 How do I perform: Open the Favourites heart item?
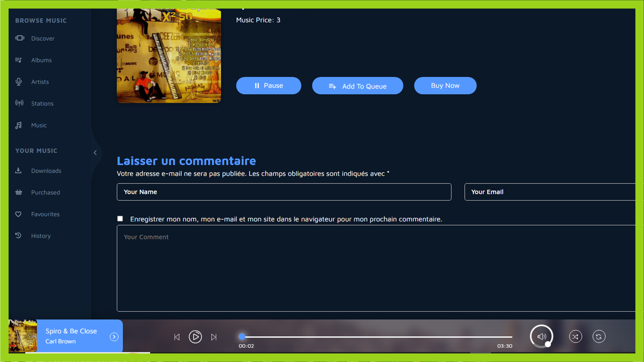[45, 214]
